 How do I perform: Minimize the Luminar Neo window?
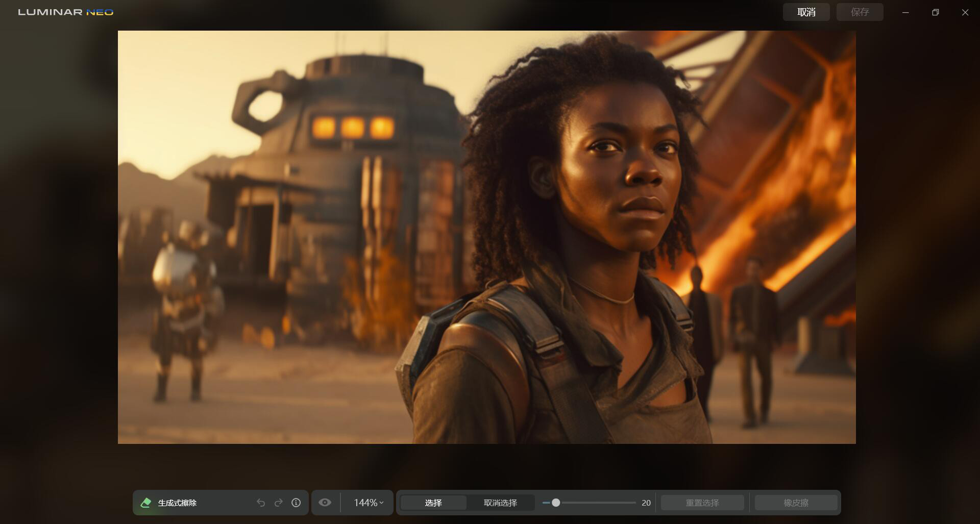point(905,12)
